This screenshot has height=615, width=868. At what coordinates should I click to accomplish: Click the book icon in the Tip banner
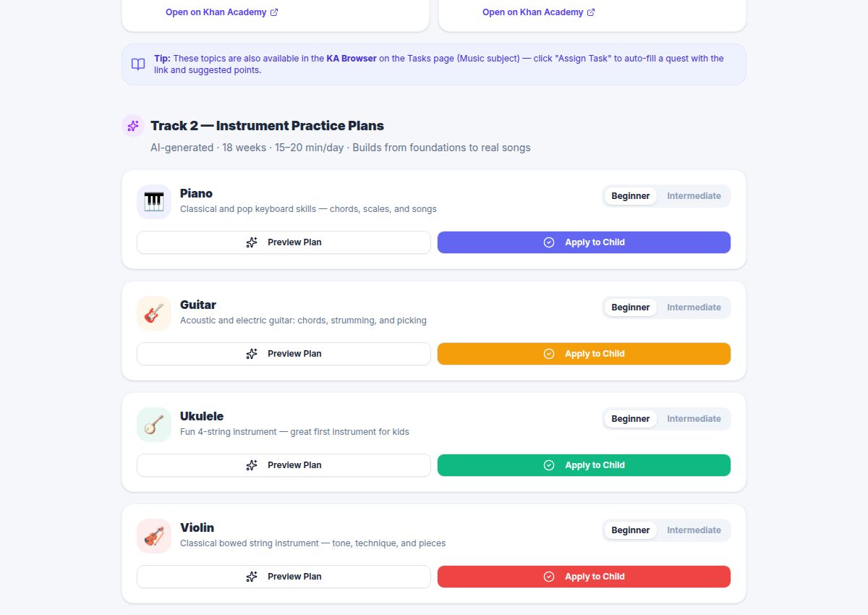tap(138, 64)
